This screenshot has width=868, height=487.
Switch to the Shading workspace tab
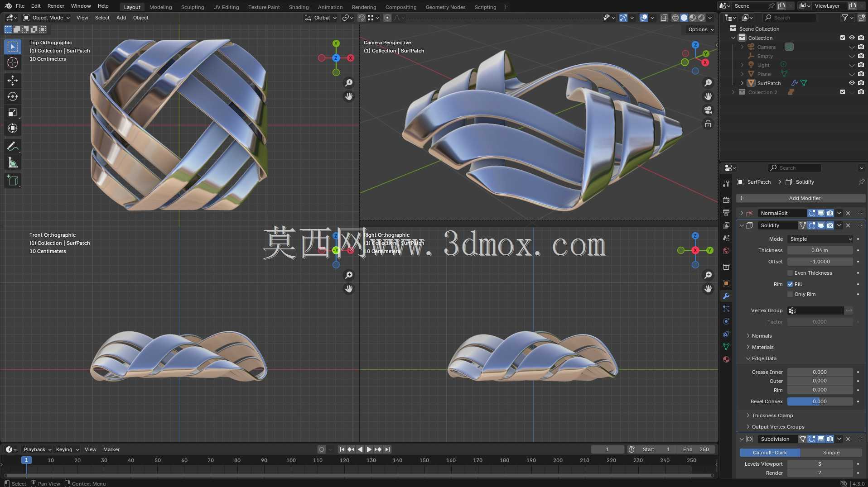tap(299, 7)
